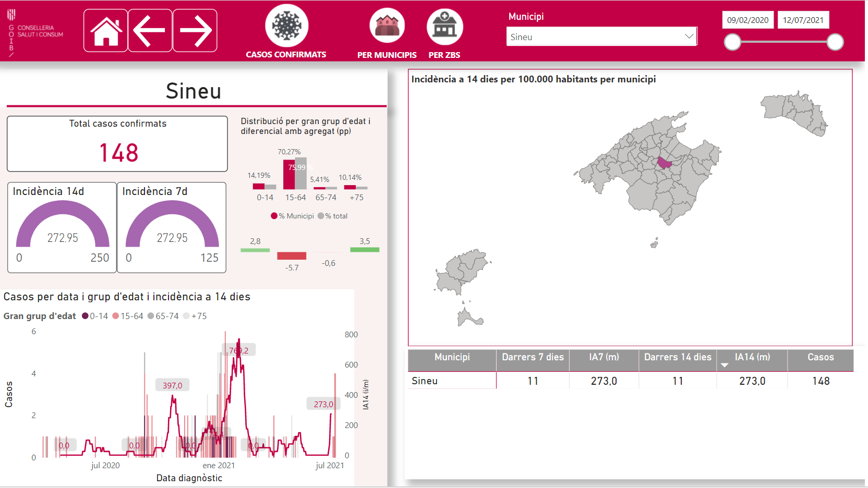Go forward with the right arrow icon
Screen dimensions: 868x488
195,31
